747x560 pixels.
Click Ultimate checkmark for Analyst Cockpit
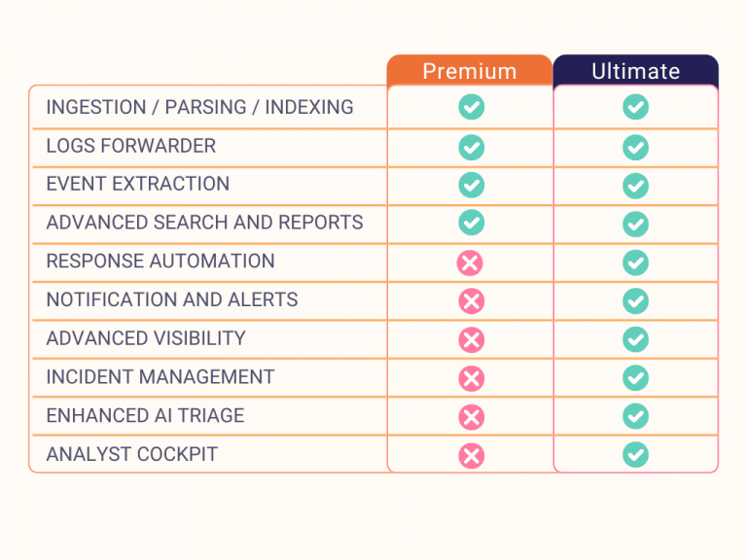click(635, 454)
